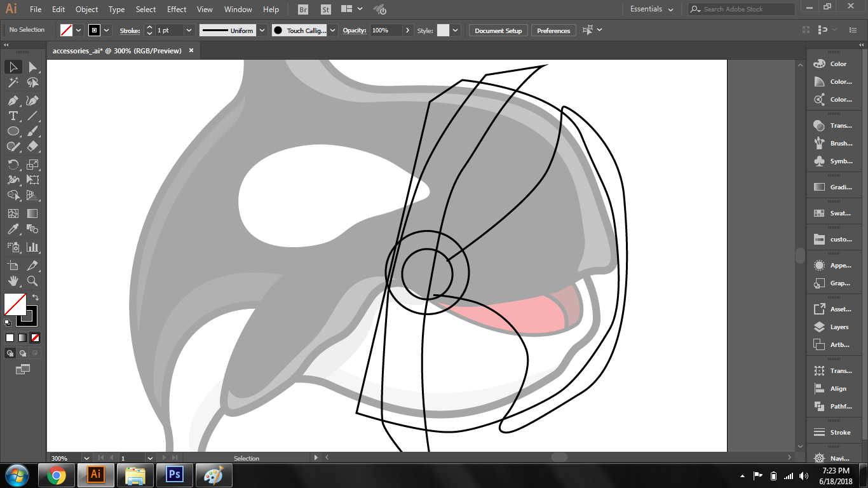Select the Rotate tool
This screenshot has width=868, height=488.
13,165
